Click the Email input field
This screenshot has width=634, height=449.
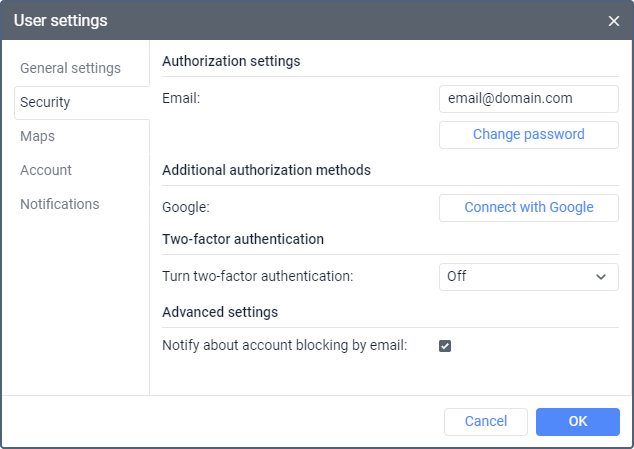(x=528, y=99)
